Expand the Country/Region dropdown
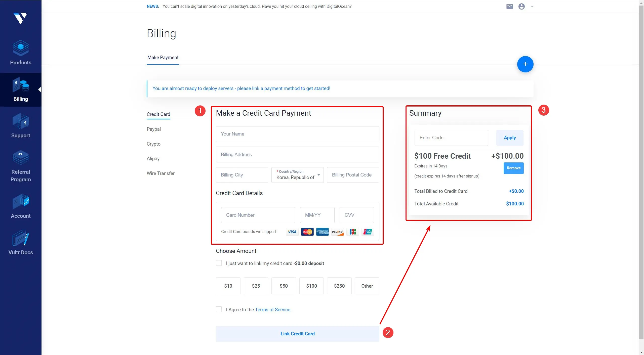644x355 pixels. point(297,175)
